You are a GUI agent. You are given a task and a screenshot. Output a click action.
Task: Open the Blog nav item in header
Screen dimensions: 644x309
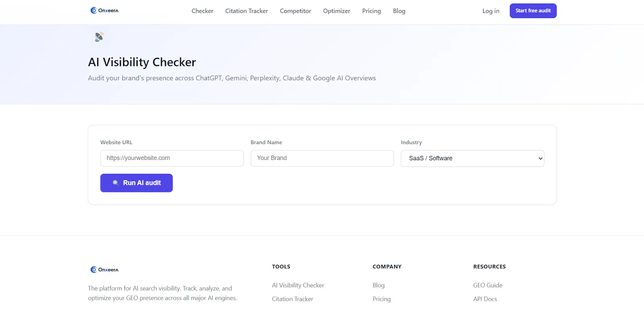(x=399, y=11)
